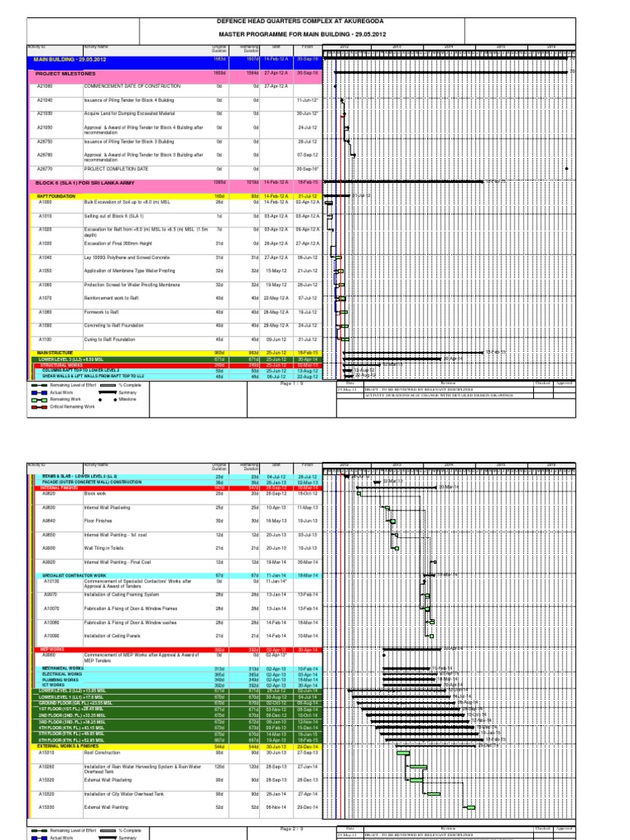Click 'Bulk Excavation of Soil' activity name
Screen dimensions: 630x840
click(x=127, y=202)
